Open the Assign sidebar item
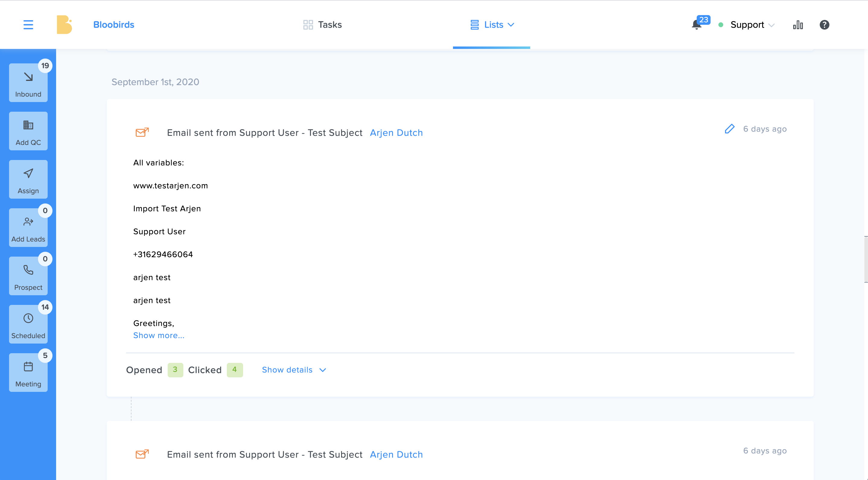 [28, 179]
